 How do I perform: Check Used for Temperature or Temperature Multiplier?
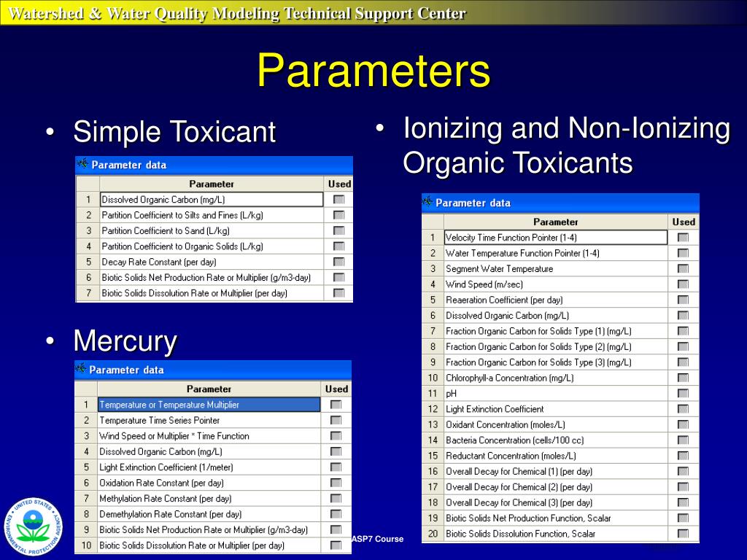336,404
